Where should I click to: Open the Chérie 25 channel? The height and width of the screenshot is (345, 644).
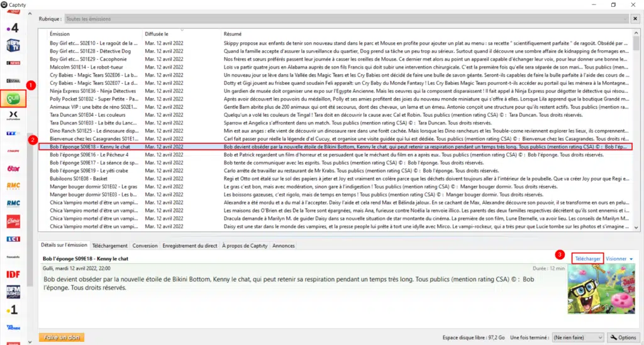13,222
